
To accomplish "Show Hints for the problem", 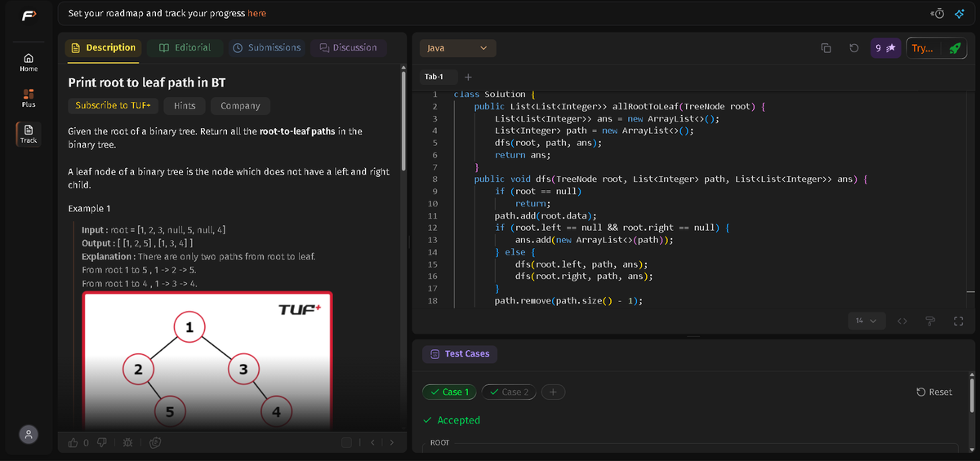I will [185, 106].
